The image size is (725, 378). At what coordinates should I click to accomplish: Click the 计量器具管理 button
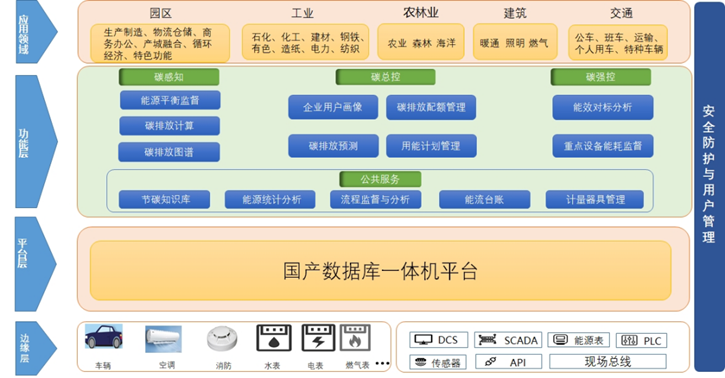595,200
